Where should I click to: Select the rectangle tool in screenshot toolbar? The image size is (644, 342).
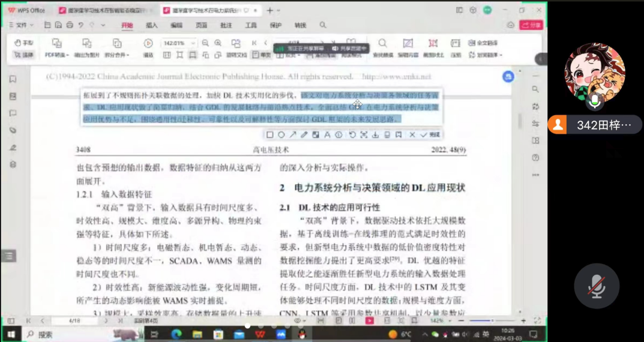pos(270,135)
